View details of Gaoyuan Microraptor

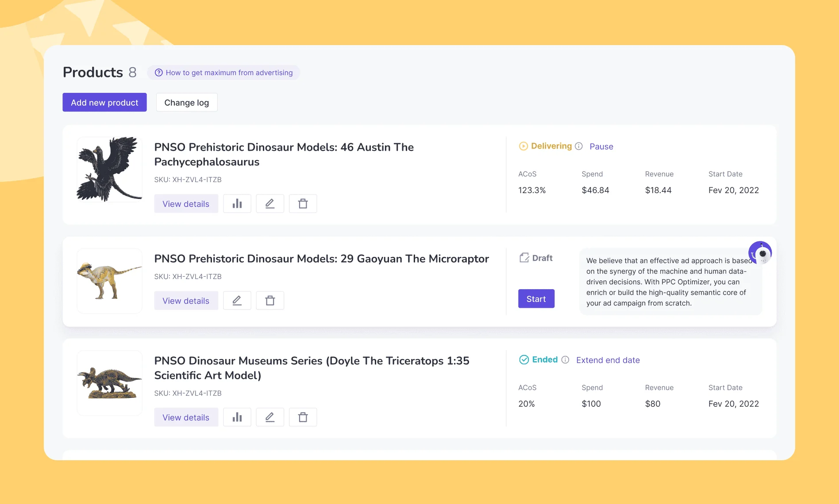click(186, 300)
